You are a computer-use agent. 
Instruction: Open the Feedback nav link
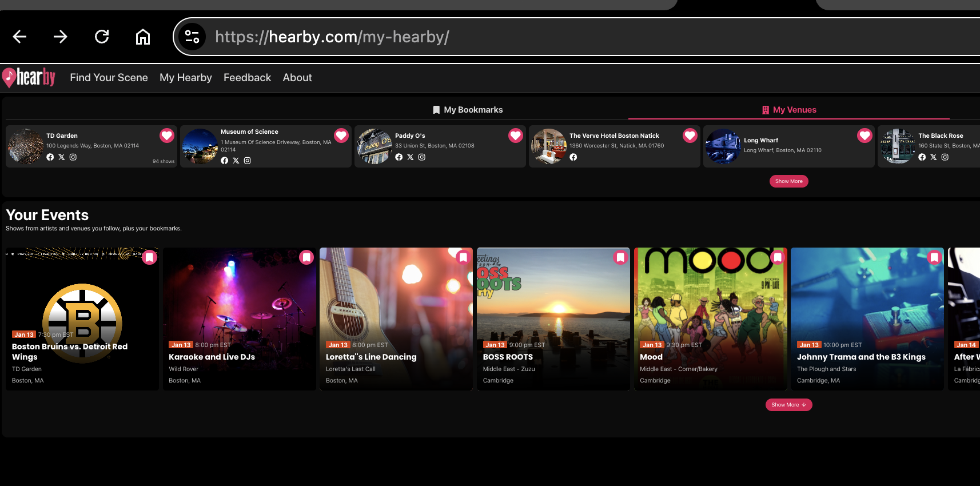(247, 78)
